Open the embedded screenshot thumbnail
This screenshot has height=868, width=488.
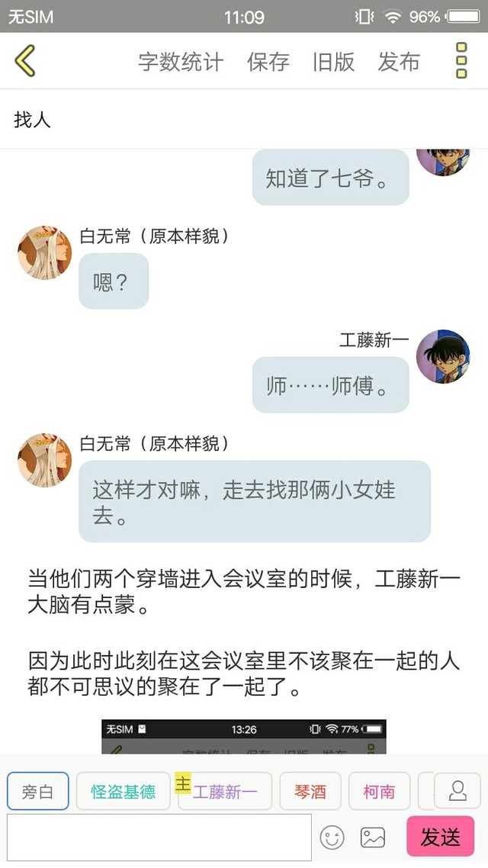point(244,737)
